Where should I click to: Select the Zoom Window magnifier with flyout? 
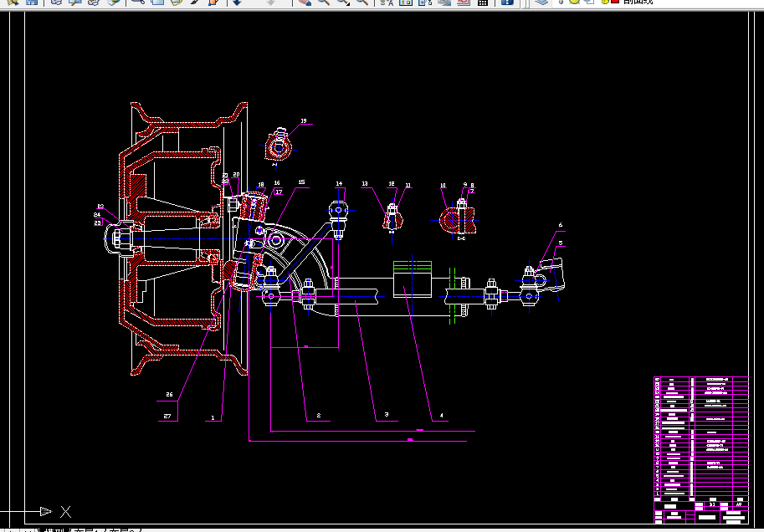343,2
